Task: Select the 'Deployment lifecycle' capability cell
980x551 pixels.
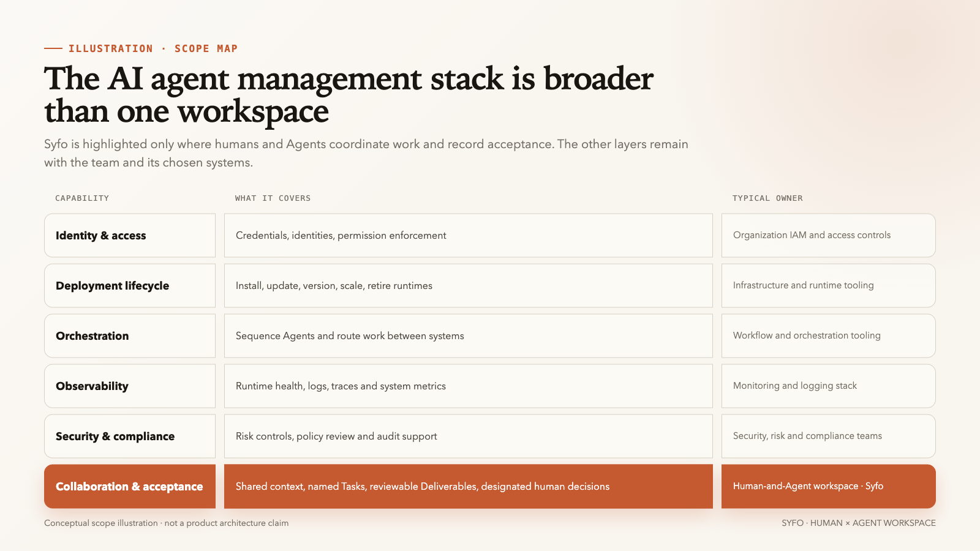Action: coord(130,285)
